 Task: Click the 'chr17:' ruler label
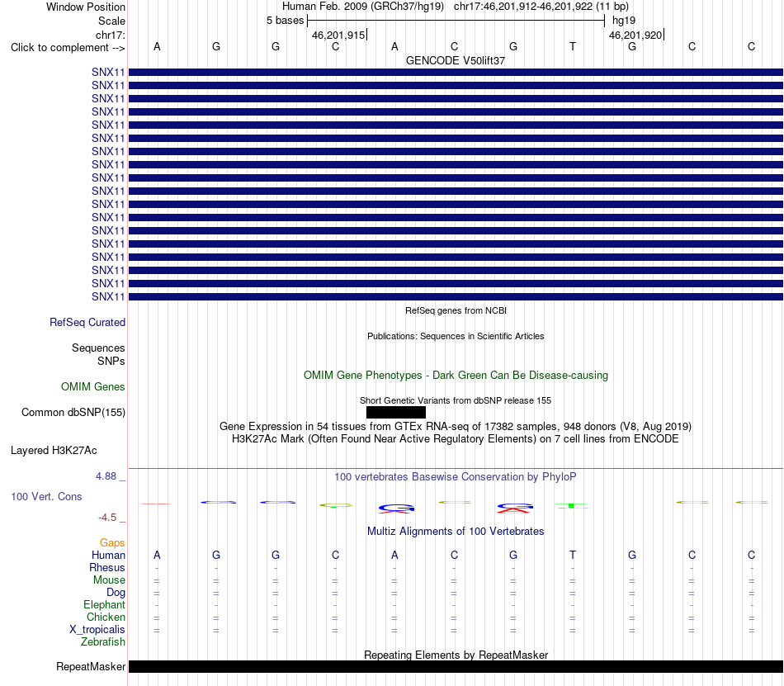tap(110, 35)
